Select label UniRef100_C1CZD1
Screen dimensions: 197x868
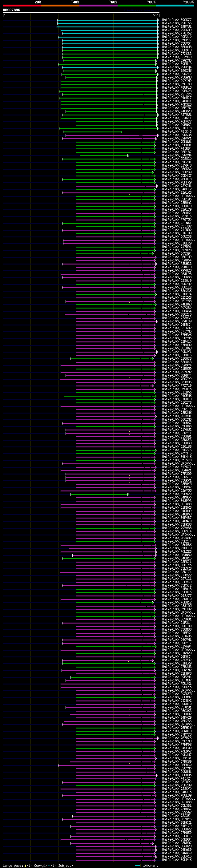[177, 162]
